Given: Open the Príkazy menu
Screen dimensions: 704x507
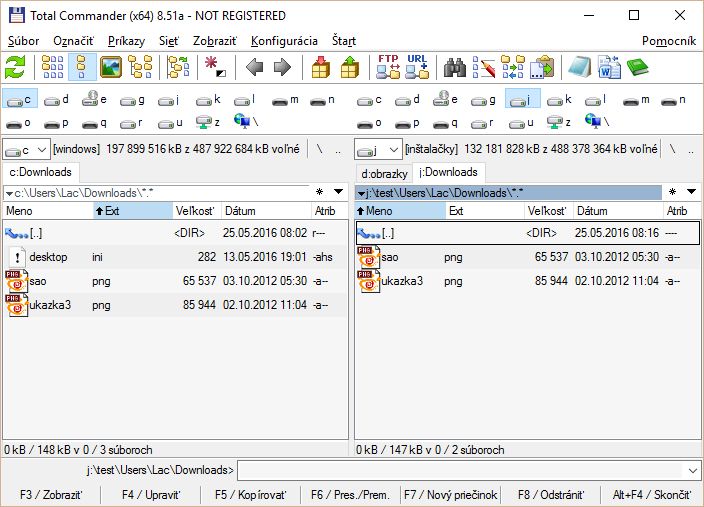Looking at the screenshot, I should [x=126, y=41].
